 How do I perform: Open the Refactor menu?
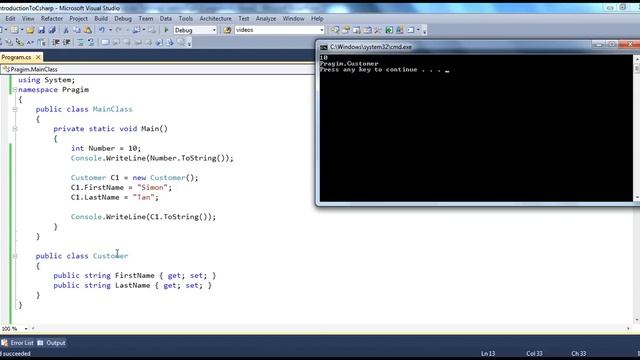click(x=52, y=18)
